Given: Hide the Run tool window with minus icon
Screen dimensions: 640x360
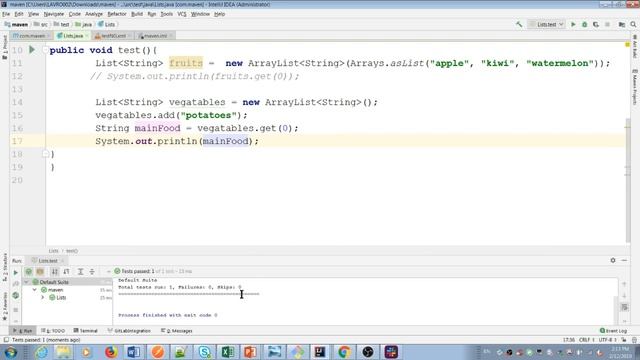Looking at the screenshot, I should pyautogui.click(x=624, y=260).
